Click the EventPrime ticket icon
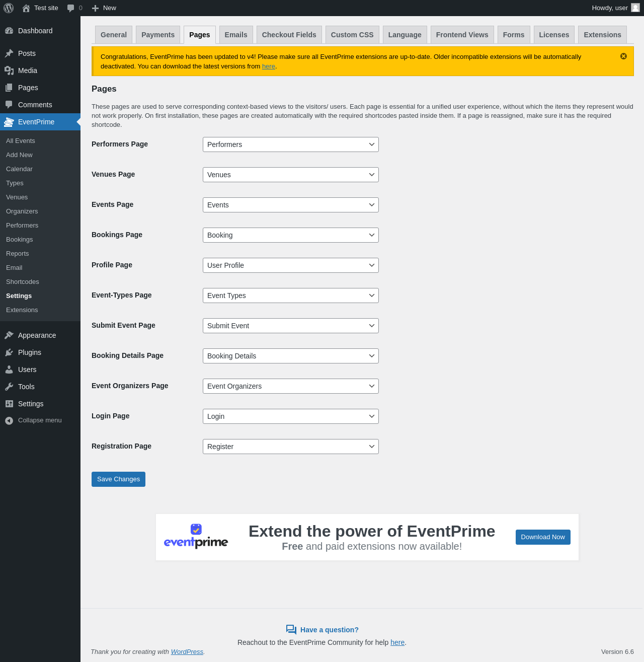The width and height of the screenshot is (644, 662). [x=9, y=122]
